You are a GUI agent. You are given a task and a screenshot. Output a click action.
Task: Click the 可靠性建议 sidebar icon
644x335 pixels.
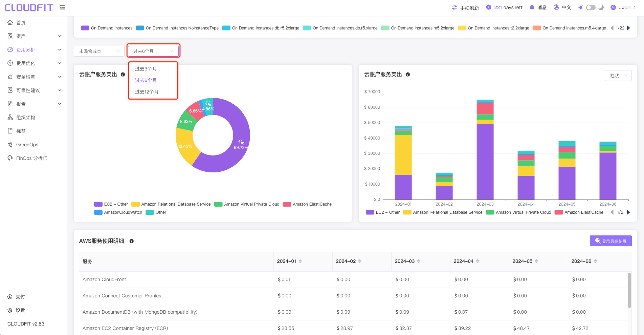click(x=10, y=90)
